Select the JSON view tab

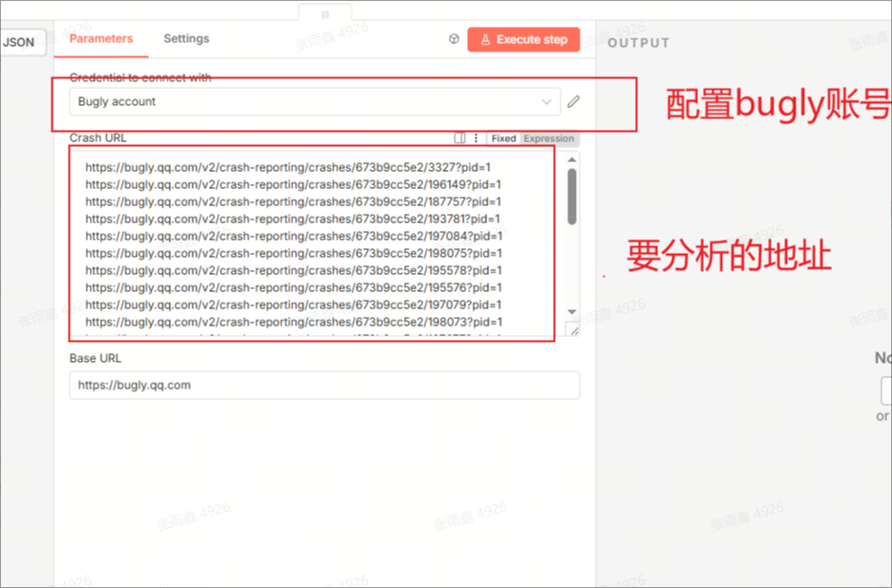[x=19, y=42]
